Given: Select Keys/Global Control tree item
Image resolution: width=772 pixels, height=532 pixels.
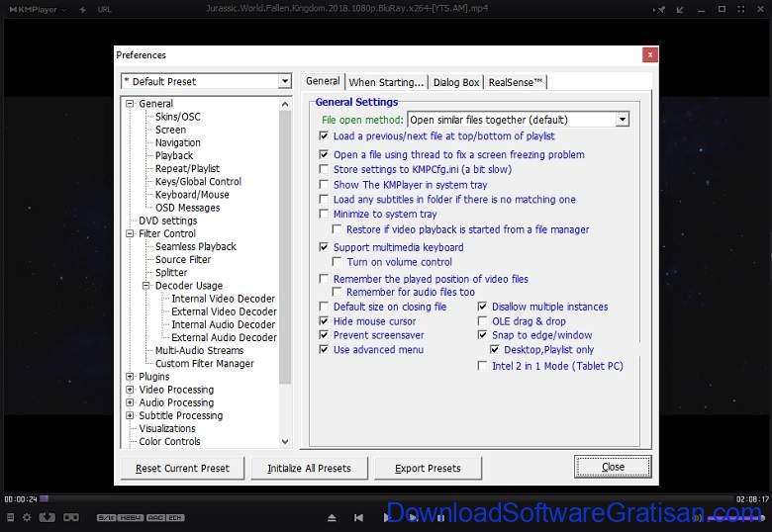Looking at the screenshot, I should 198,181.
